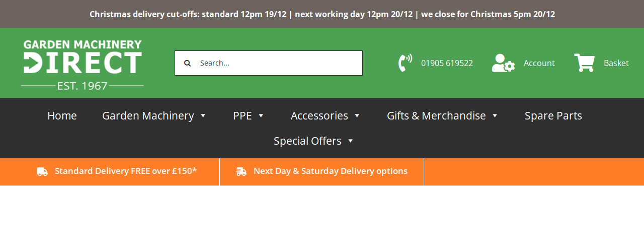
Task: Expand the PPE dropdown arrow
Action: pyautogui.click(x=261, y=115)
